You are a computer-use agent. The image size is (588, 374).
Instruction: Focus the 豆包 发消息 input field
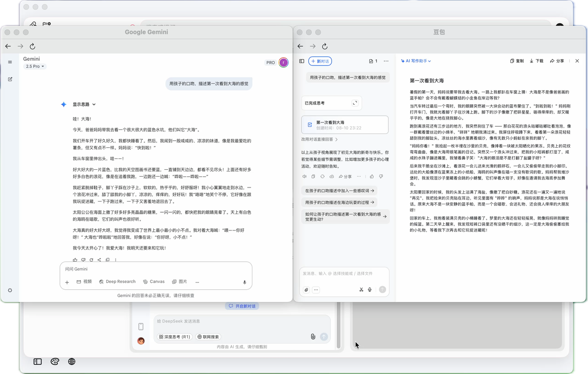344,273
